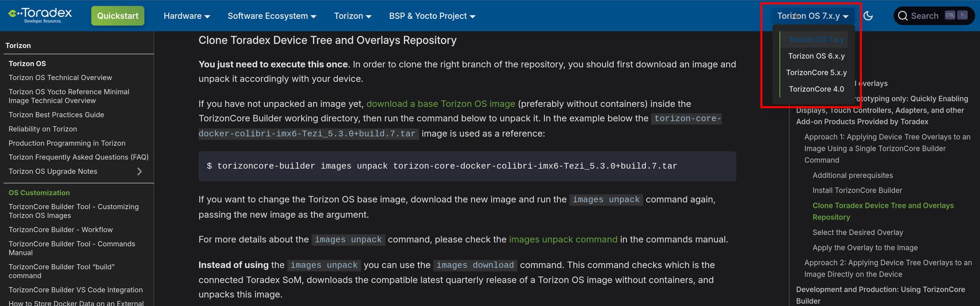Jump to Apply the Overlay to the Image
Image resolution: width=980 pixels, height=306 pixels.
pos(865,248)
